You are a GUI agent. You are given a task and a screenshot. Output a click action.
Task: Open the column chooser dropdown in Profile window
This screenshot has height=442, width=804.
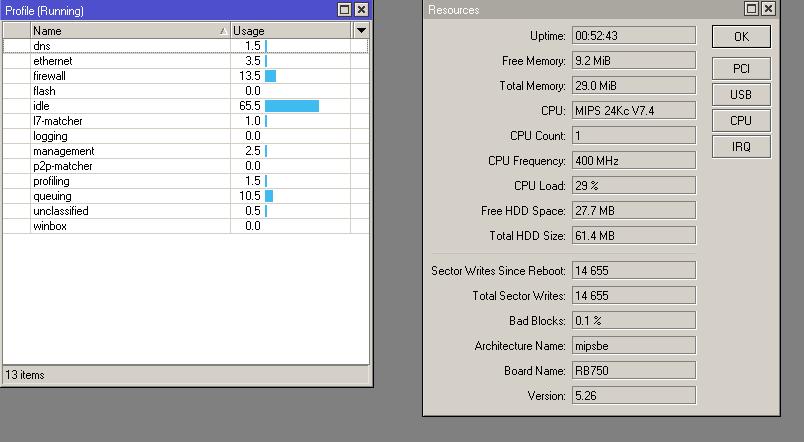click(361, 30)
